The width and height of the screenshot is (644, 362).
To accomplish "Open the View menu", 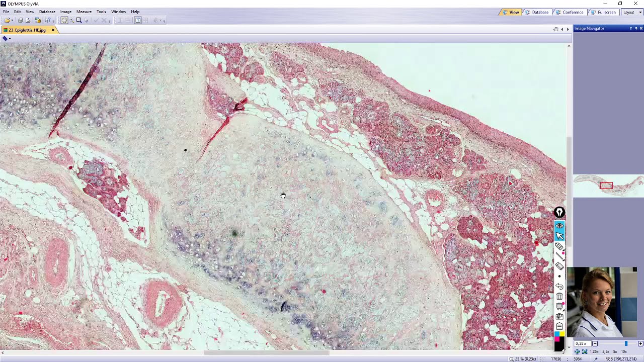I will click(30, 12).
